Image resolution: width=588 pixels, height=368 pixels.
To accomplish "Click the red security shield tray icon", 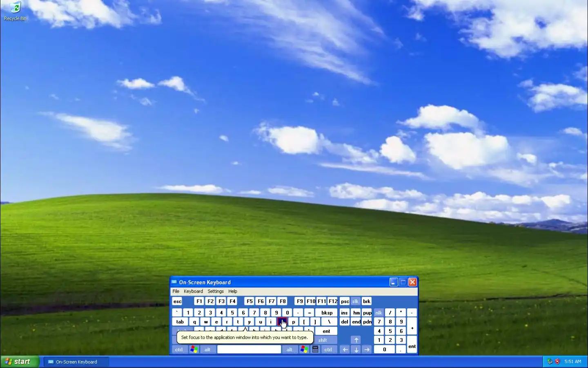I will pos(557,361).
